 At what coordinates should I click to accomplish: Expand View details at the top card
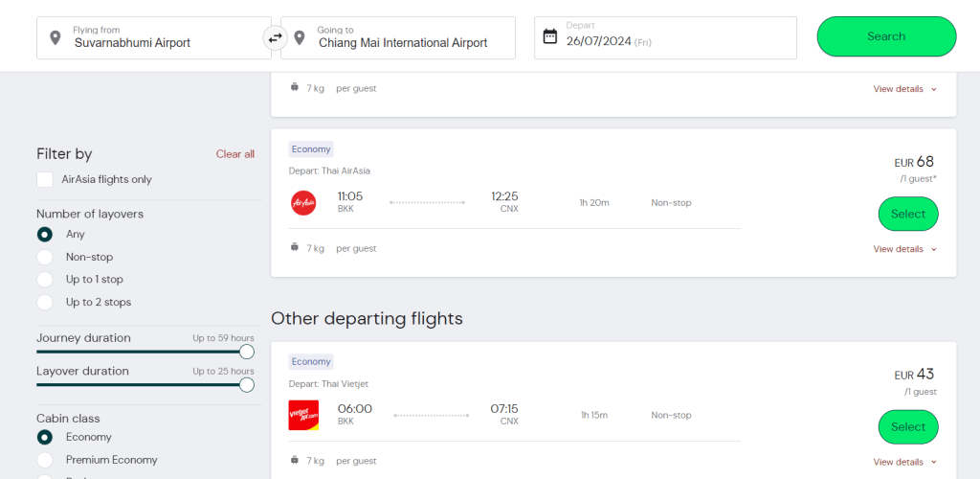904,89
